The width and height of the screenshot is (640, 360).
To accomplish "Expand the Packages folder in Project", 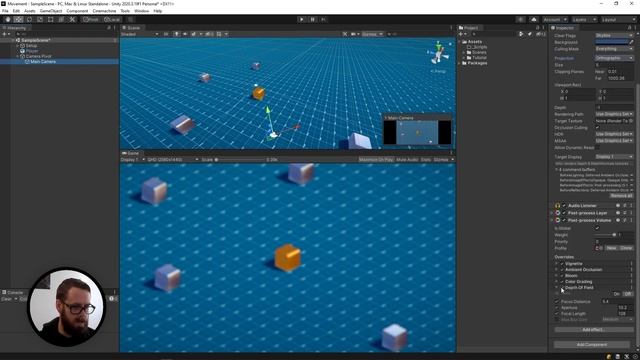I will tap(460, 63).
